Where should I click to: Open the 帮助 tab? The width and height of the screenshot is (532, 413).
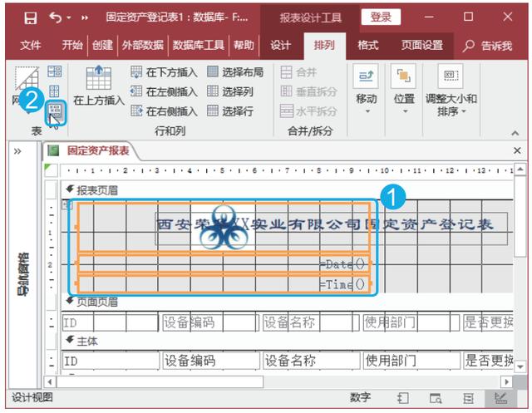click(244, 45)
